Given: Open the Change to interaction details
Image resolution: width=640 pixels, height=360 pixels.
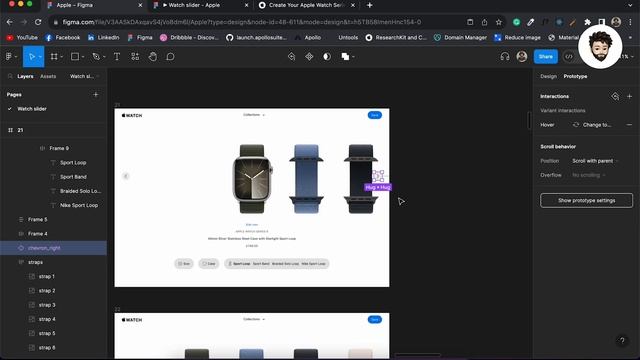Looking at the screenshot, I should click(592, 125).
